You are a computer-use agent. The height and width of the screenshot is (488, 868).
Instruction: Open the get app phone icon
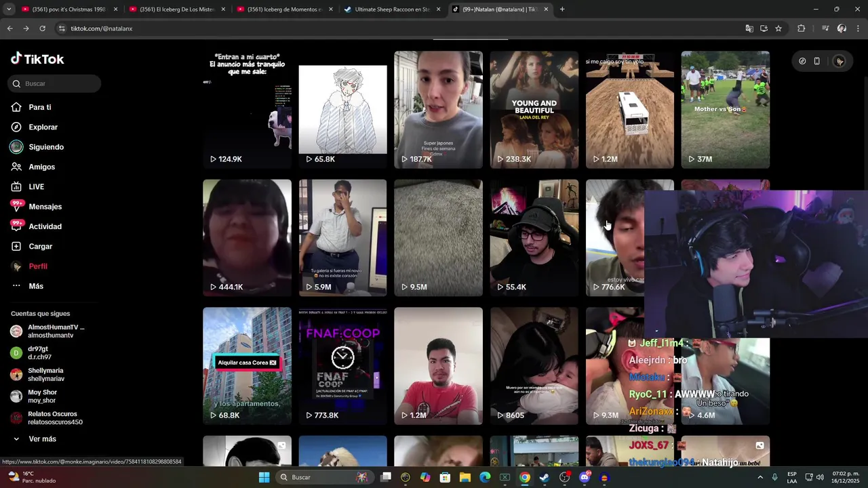click(x=816, y=61)
